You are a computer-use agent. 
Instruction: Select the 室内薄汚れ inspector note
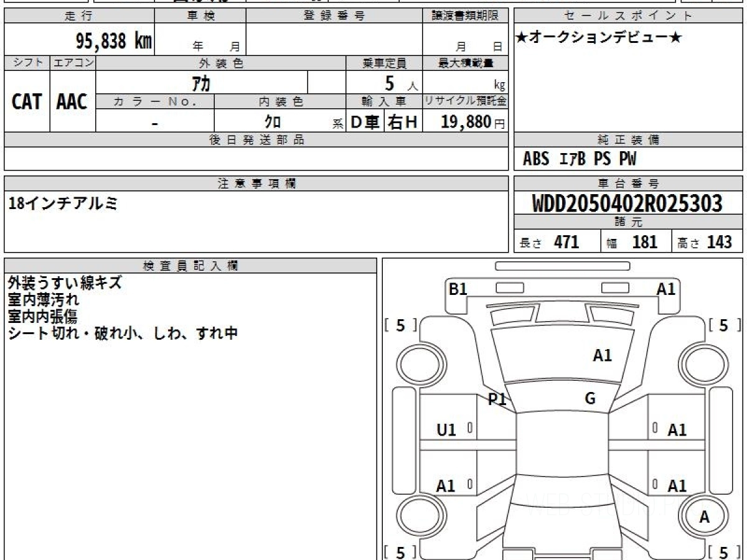point(44,300)
